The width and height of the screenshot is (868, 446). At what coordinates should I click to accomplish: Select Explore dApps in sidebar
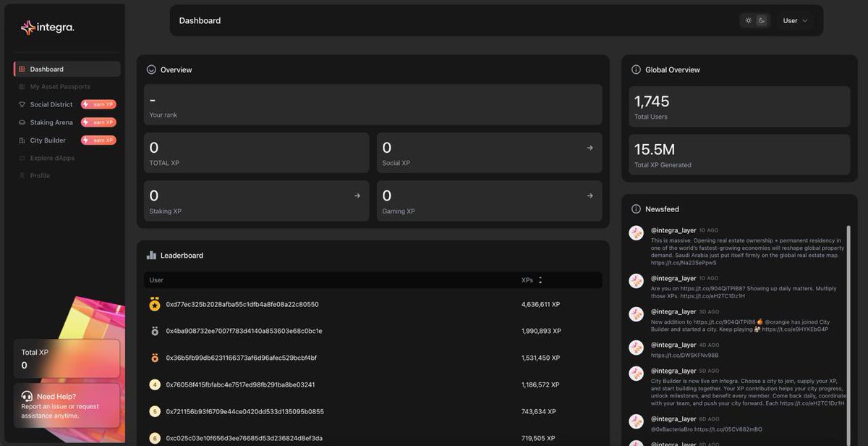point(52,158)
